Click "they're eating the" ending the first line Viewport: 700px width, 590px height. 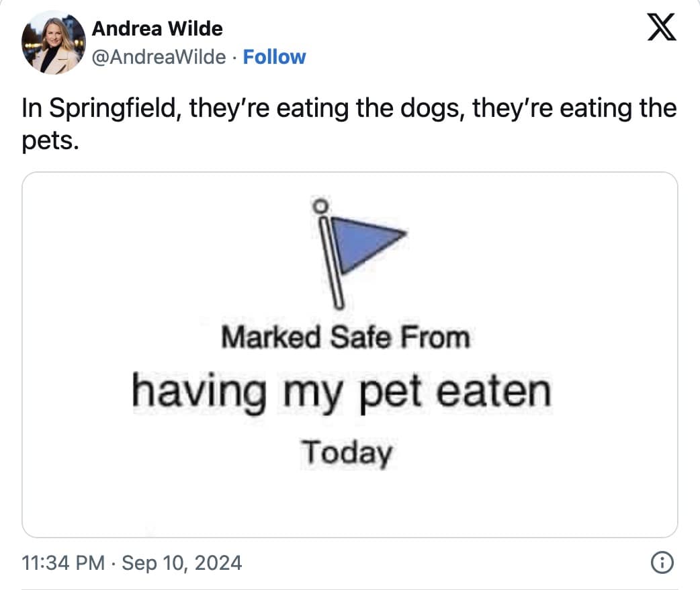click(x=574, y=108)
